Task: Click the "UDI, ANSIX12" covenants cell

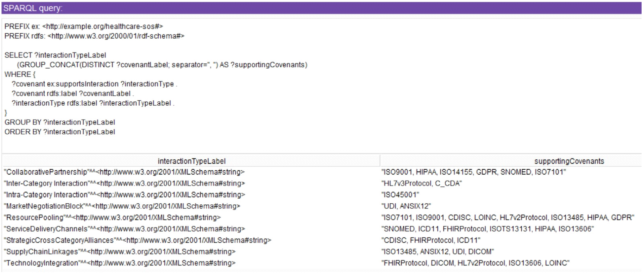Action: point(406,206)
